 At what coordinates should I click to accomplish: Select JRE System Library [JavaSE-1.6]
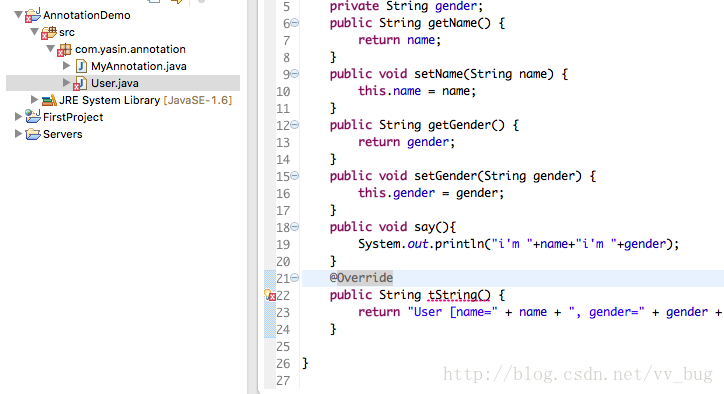[145, 100]
